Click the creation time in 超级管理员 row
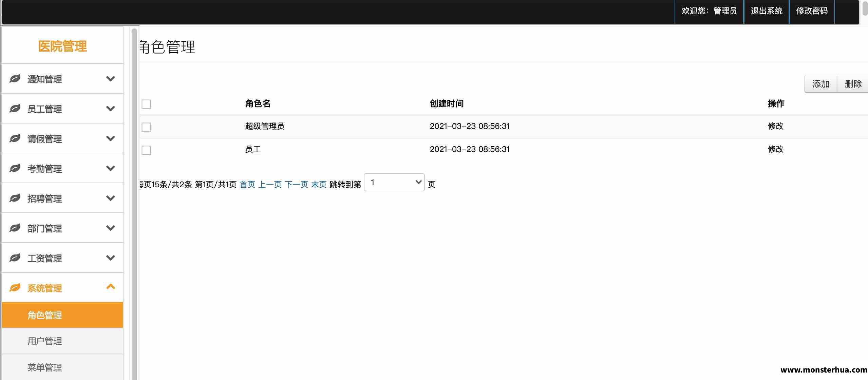 [x=470, y=126]
